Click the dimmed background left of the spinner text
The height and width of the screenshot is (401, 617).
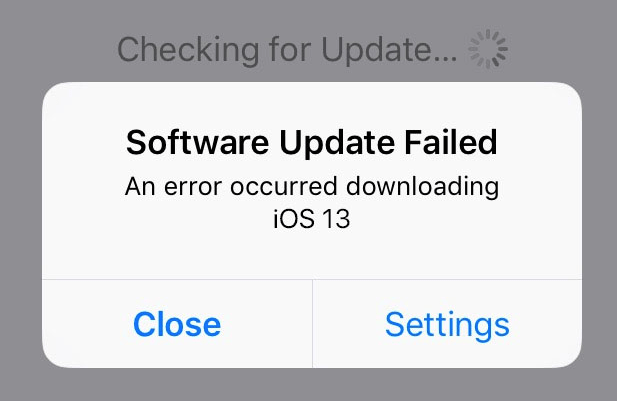59,49
